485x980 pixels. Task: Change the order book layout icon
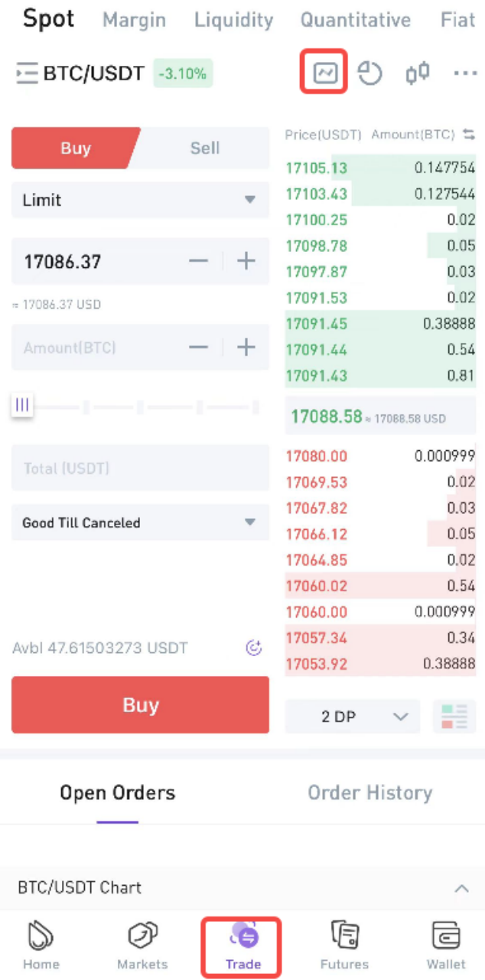454,717
